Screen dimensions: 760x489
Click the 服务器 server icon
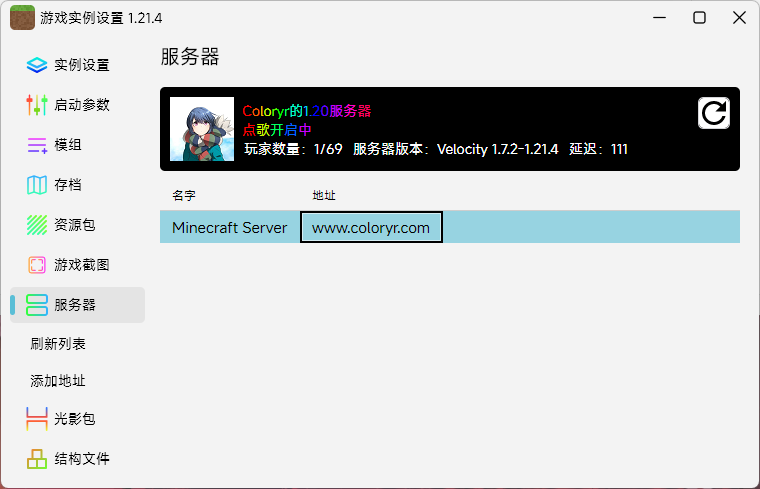pos(37,305)
